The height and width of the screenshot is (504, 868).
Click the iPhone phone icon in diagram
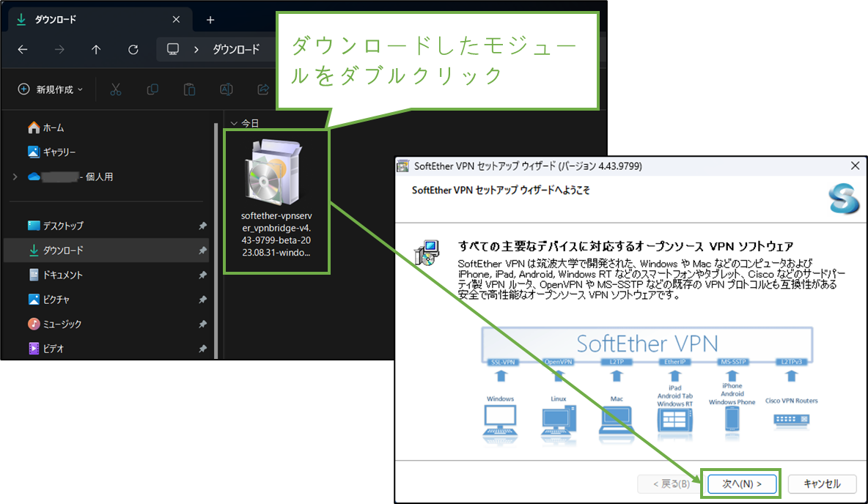pos(732,420)
